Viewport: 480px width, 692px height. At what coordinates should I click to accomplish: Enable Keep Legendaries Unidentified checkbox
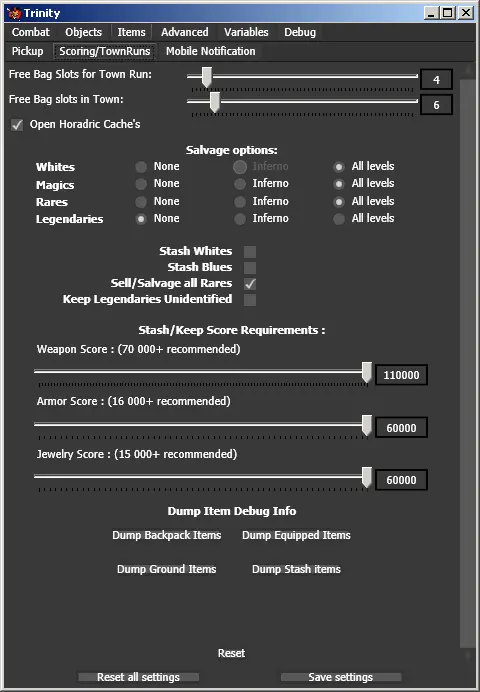pos(250,300)
